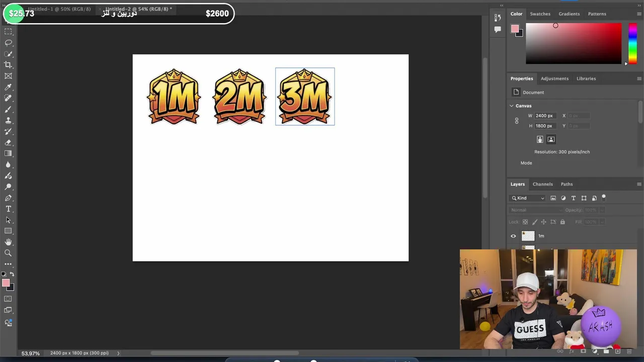Switch to the Patterns tab
This screenshot has width=644, height=362.
[597, 14]
